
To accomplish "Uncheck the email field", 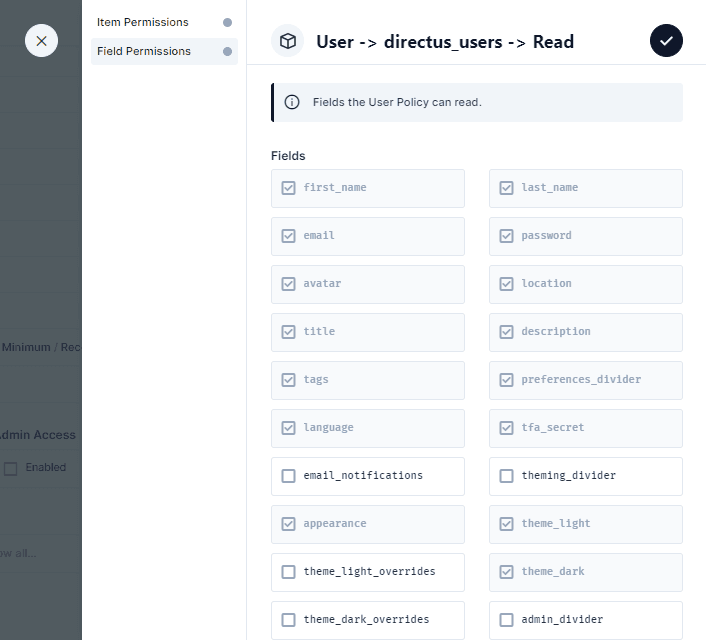I will (288, 236).
